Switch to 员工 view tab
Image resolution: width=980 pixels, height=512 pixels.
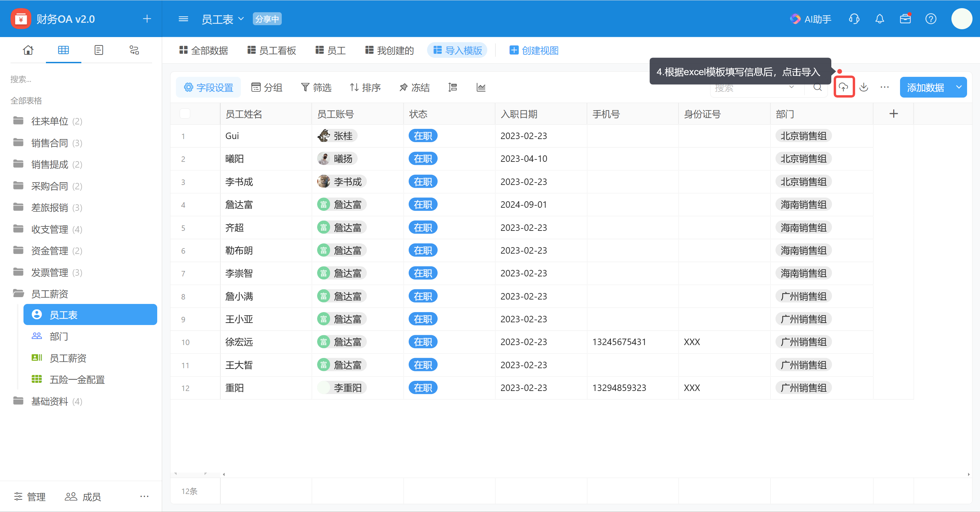[331, 50]
